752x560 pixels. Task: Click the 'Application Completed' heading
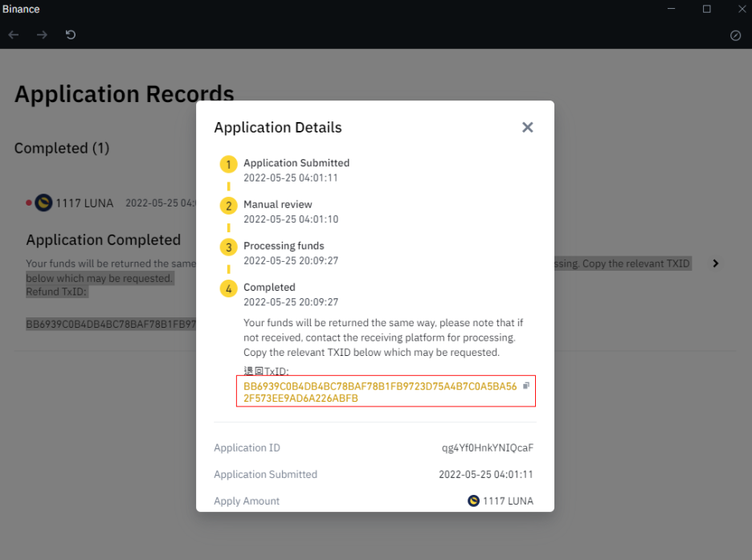104,239
